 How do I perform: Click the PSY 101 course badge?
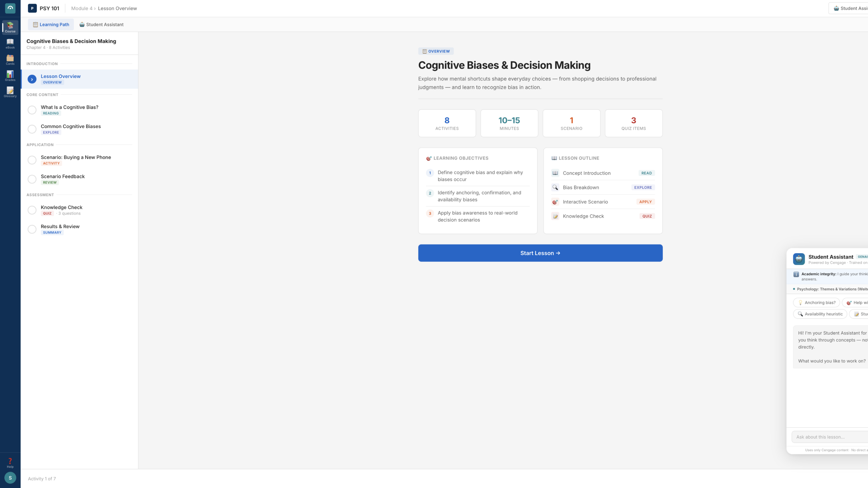(32, 8)
